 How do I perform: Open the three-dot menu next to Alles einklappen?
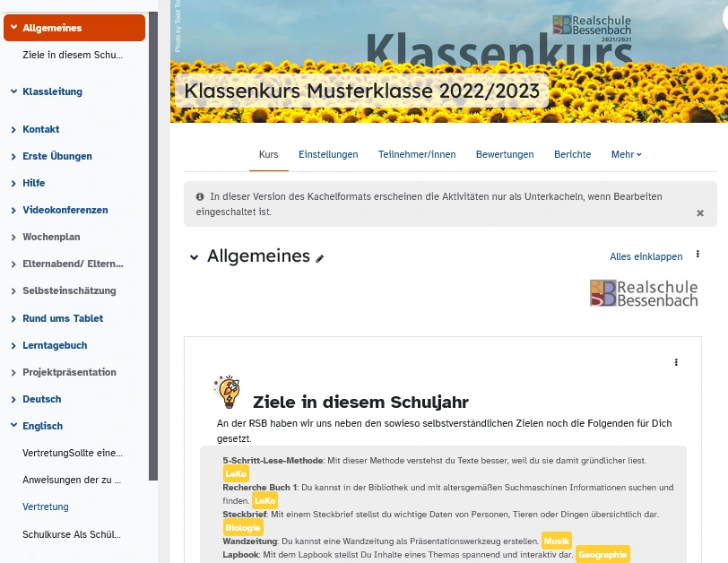coord(698,256)
